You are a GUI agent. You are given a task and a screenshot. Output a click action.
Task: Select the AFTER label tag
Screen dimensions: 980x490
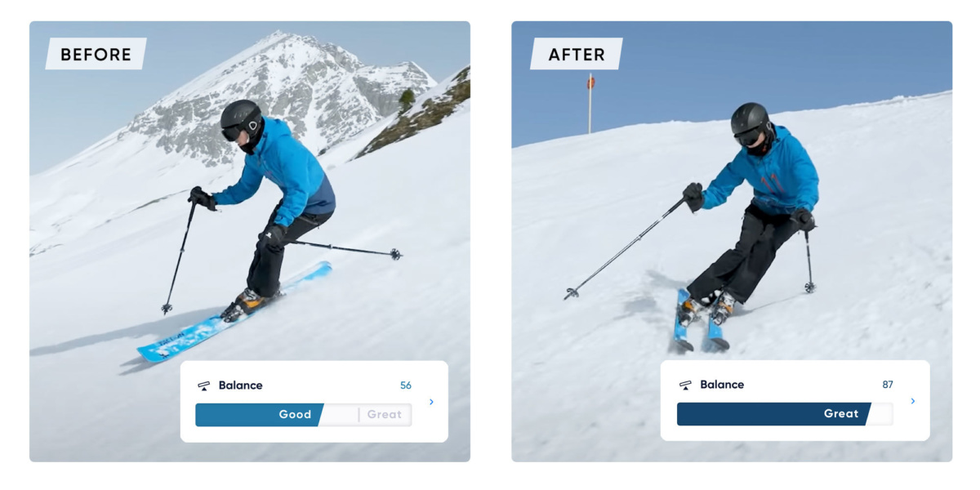click(x=576, y=54)
